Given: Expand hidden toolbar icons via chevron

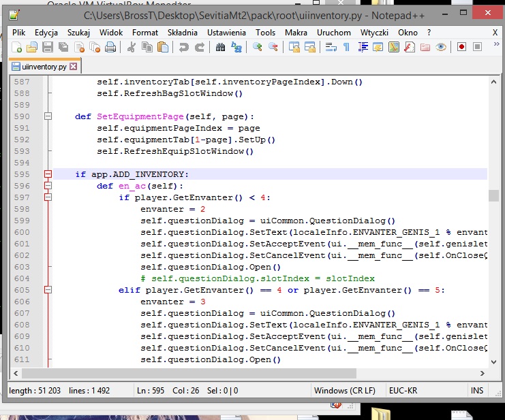Looking at the screenshot, I should tap(496, 44).
